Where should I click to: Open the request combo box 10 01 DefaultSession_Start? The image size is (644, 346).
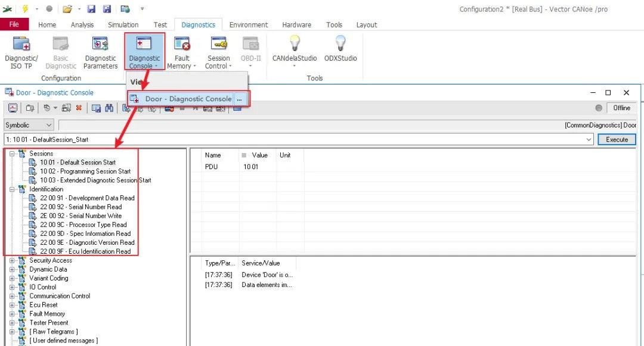click(x=299, y=139)
